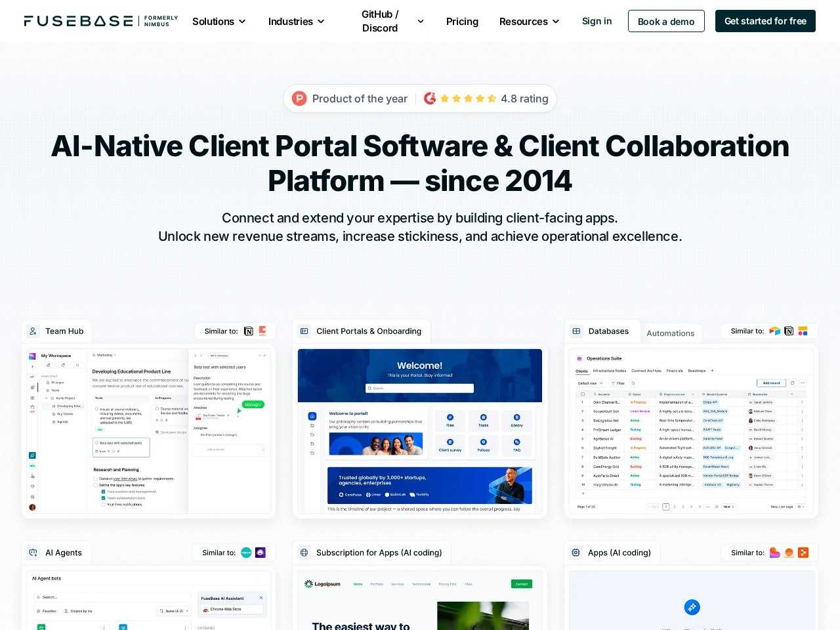Click the Policies tile in portal preview
Image resolution: width=840 pixels, height=630 pixels.
pyautogui.click(x=484, y=445)
